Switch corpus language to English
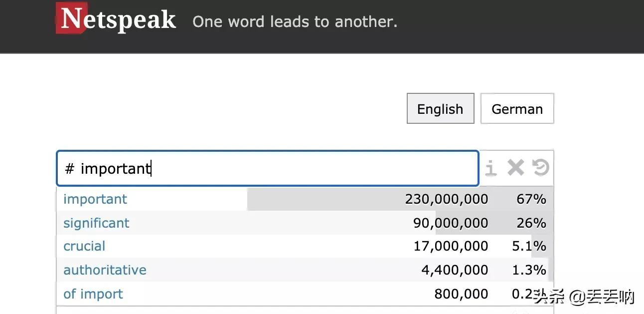This screenshot has width=644, height=314. tap(440, 108)
